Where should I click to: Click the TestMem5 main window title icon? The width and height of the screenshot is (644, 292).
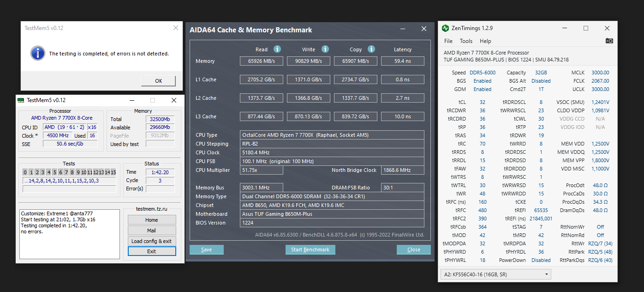(x=21, y=100)
